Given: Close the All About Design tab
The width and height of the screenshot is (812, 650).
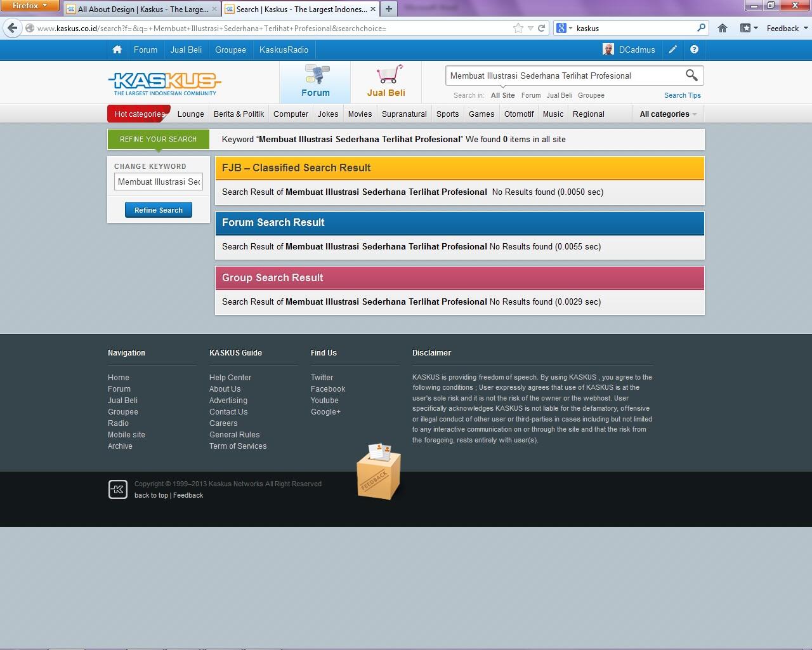Looking at the screenshot, I should point(214,9).
